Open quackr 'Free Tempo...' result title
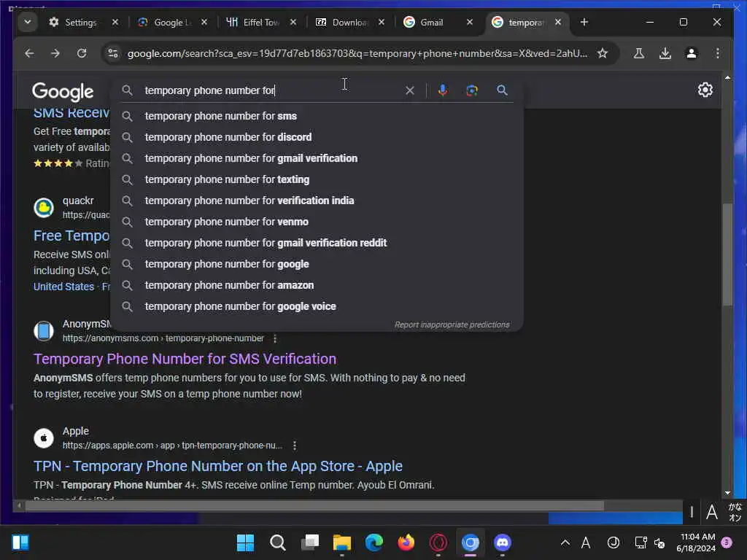Image resolution: width=747 pixels, height=560 pixels. click(x=71, y=236)
